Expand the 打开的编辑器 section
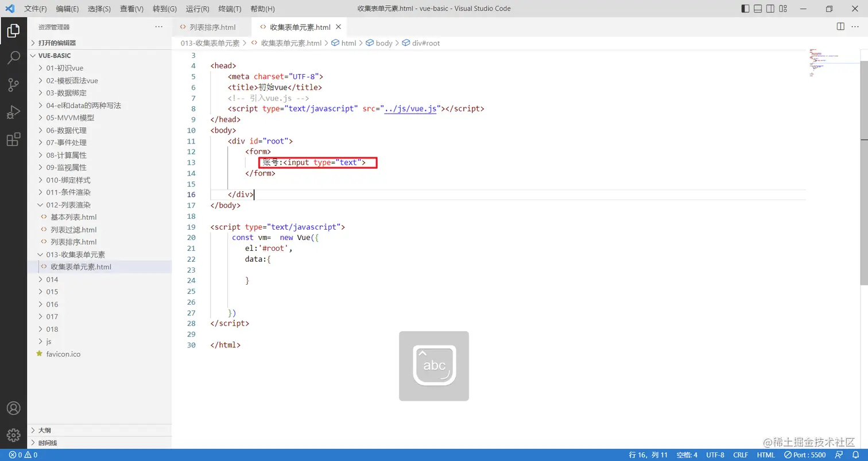The height and width of the screenshot is (461, 868). point(100,43)
